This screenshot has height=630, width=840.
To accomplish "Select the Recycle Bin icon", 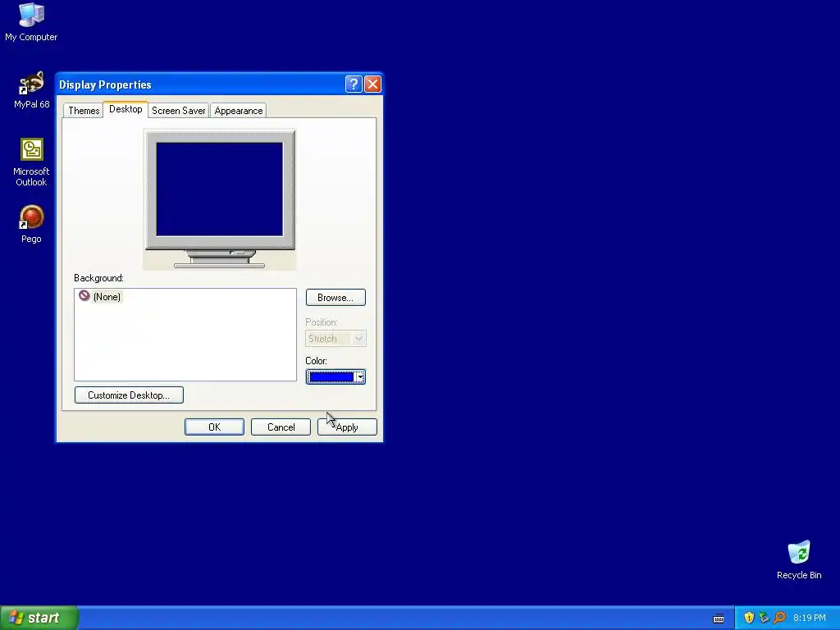I will 799,559.
